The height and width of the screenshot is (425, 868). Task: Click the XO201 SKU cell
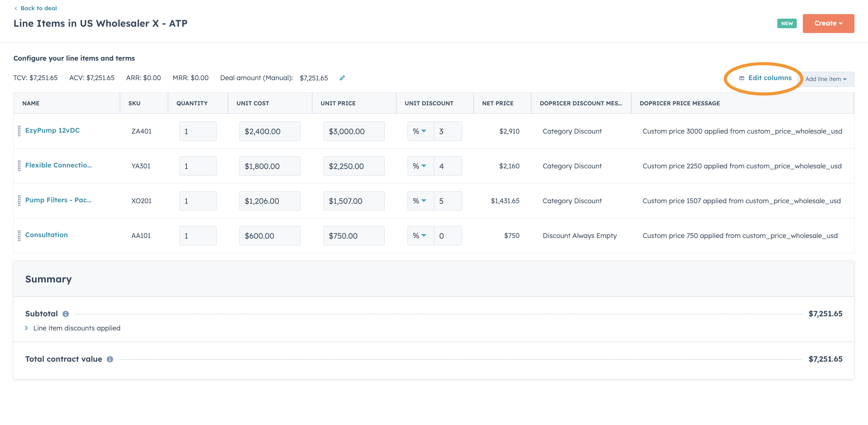click(141, 201)
